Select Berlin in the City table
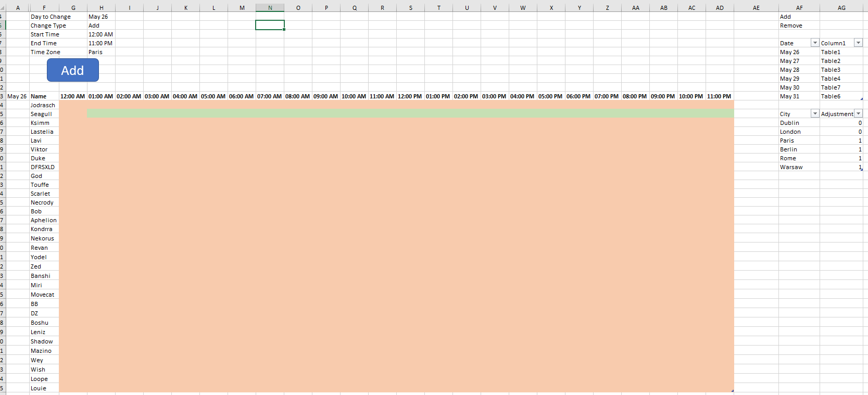The image size is (868, 395). click(x=799, y=149)
